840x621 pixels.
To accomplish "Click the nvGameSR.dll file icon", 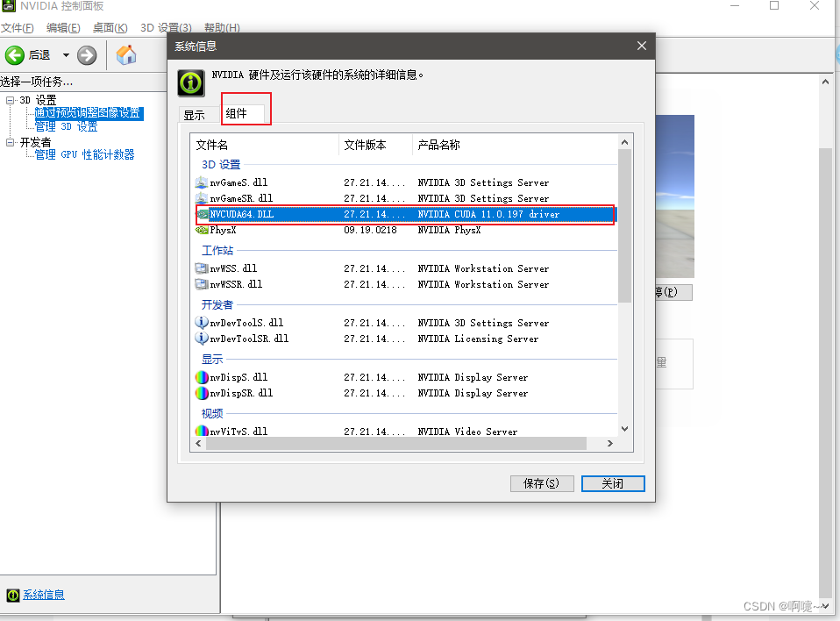I will coord(202,198).
